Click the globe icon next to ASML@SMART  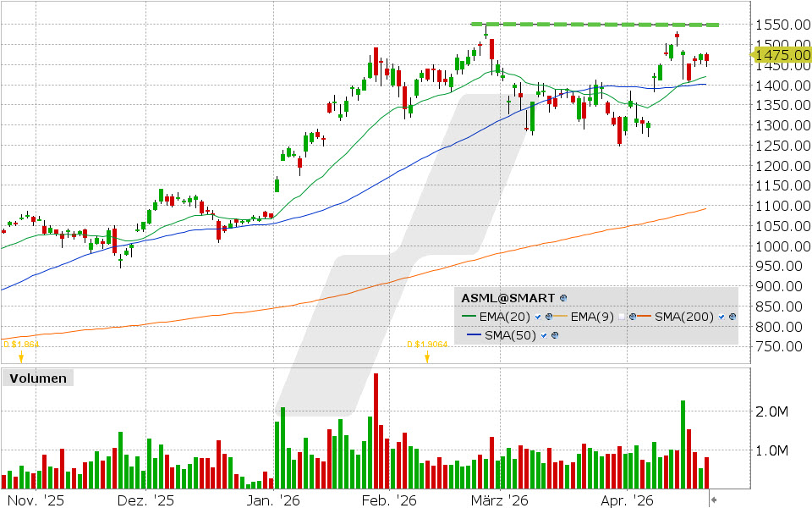563,298
